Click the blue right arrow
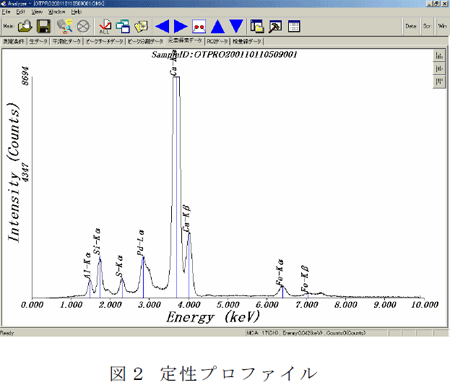 (x=181, y=26)
